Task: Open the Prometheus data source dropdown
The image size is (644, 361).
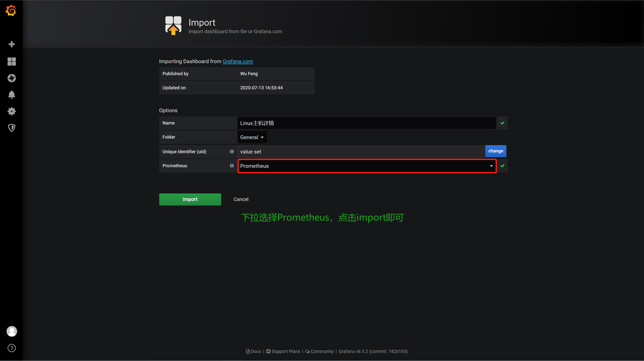Action: pyautogui.click(x=367, y=166)
